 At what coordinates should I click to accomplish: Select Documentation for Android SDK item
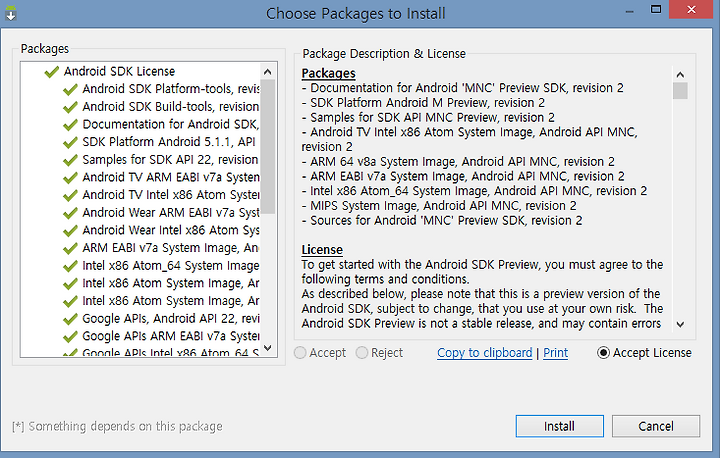coord(170,124)
